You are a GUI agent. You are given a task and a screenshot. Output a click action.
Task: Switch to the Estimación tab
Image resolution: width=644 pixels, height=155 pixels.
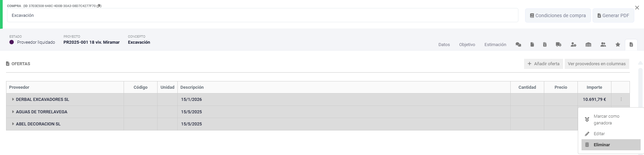tap(495, 44)
